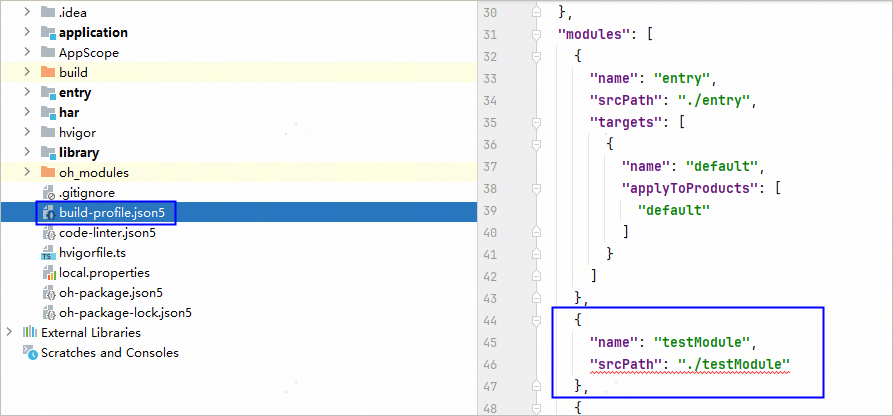This screenshot has width=893, height=416.
Task: Click the .gitignore file icon
Action: [x=48, y=193]
